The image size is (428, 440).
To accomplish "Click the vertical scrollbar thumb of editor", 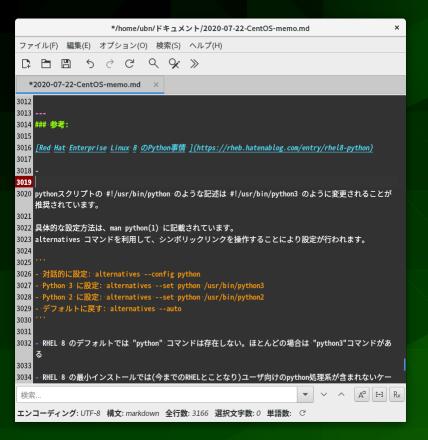I will click(404, 364).
